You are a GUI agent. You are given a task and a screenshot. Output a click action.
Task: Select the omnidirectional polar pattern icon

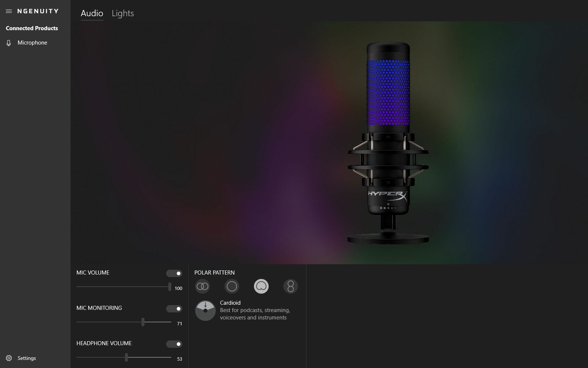(232, 286)
